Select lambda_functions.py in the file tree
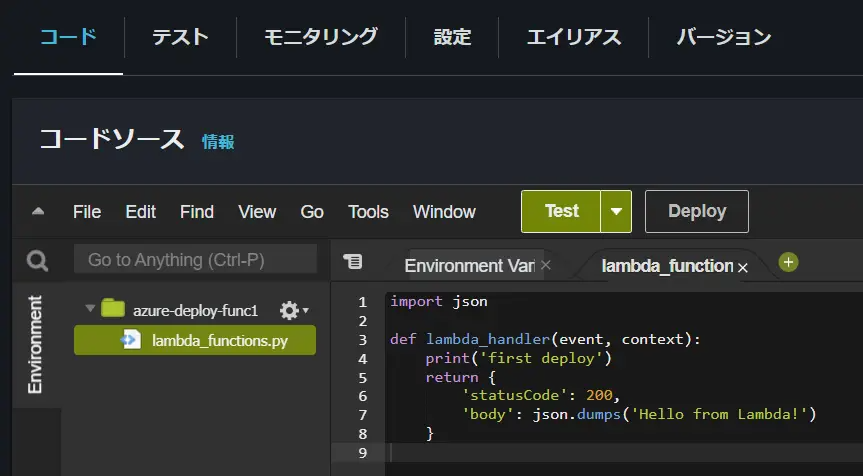Screen dimensions: 863x476 tap(195, 340)
